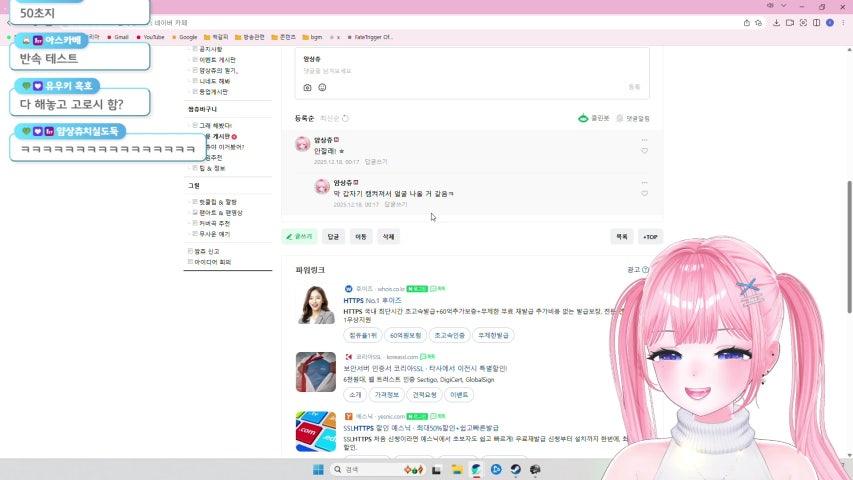The width and height of the screenshot is (853, 480).
Task: Click the bookmark star in address bar
Action: click(x=758, y=23)
